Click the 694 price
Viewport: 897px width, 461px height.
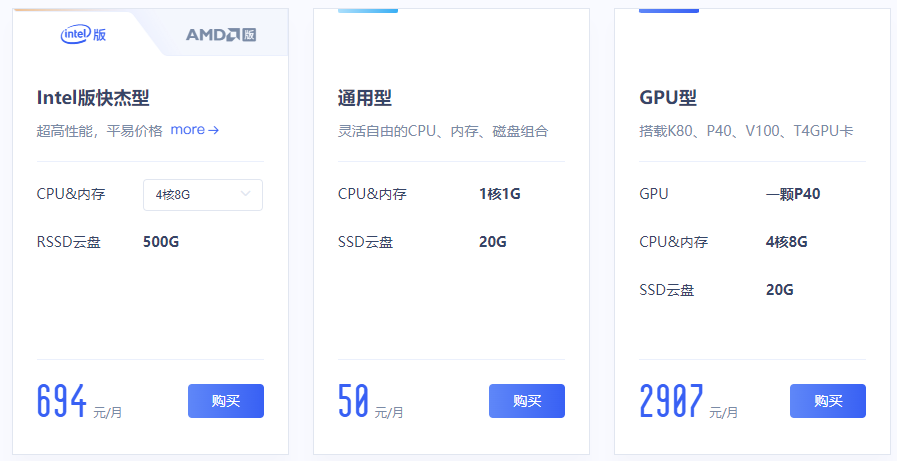pyautogui.click(x=62, y=400)
